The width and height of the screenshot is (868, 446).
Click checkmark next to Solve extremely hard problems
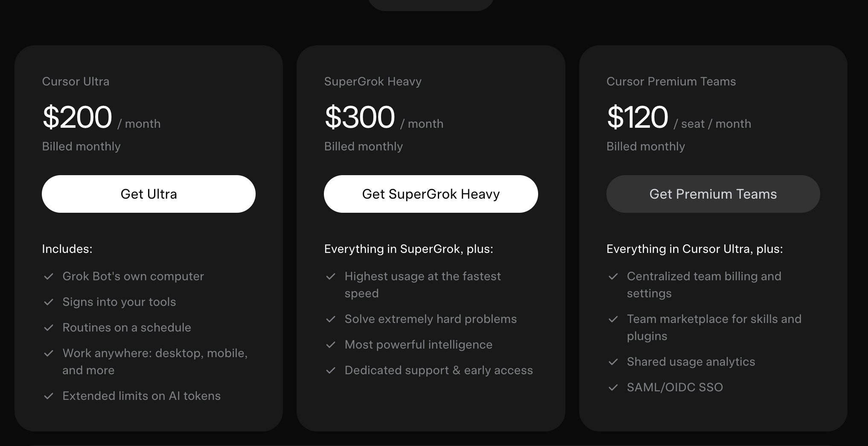pos(331,319)
